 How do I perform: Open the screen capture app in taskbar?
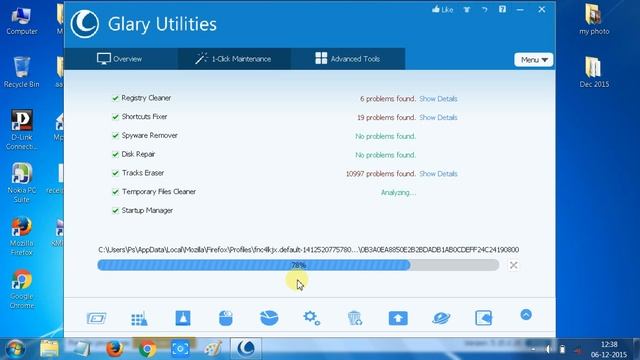pyautogui.click(x=180, y=349)
